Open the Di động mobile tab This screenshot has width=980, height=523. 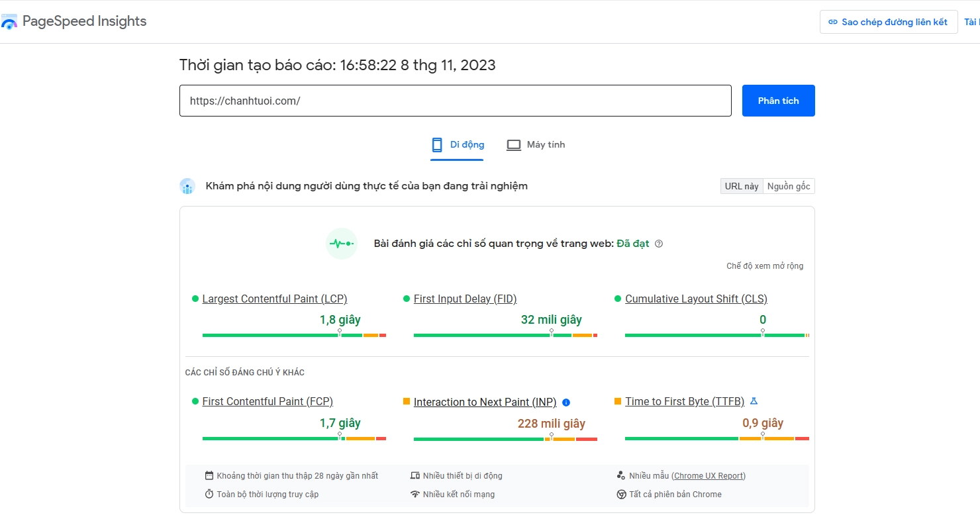click(458, 145)
